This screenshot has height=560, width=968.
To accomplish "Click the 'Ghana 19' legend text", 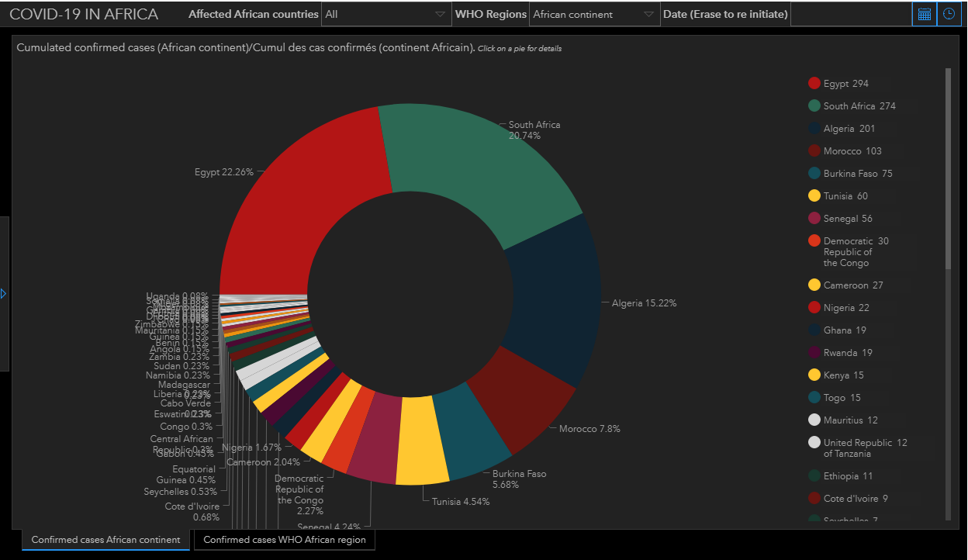I will point(845,330).
